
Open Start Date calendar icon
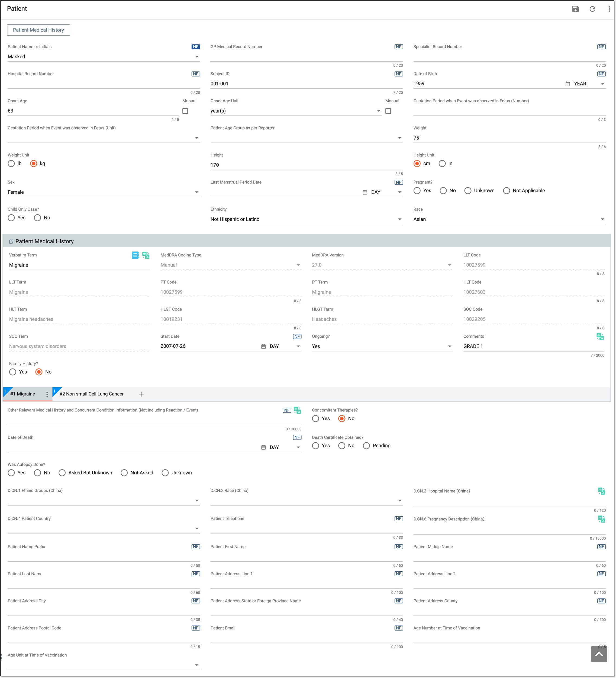[x=263, y=346]
